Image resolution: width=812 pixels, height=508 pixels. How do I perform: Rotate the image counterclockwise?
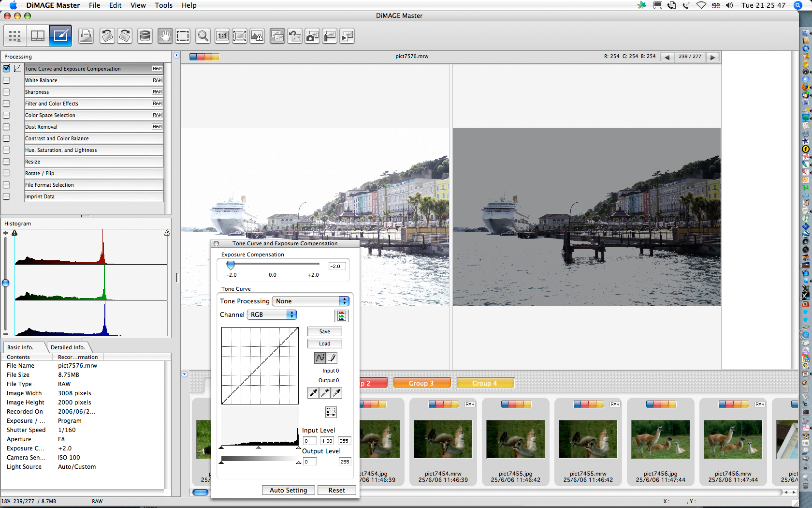coord(107,36)
